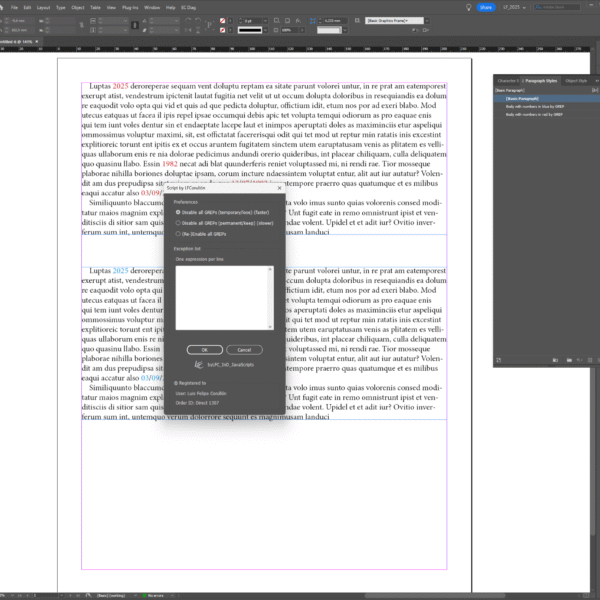The image size is (600, 600).
Task: Open the Help menu
Action: (x=171, y=8)
